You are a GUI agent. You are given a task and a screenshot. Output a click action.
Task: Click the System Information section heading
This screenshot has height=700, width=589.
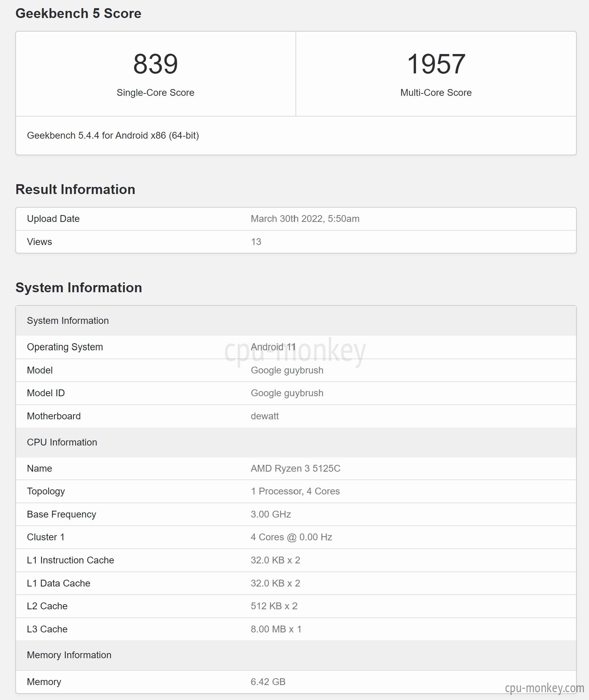pyautogui.click(x=79, y=287)
